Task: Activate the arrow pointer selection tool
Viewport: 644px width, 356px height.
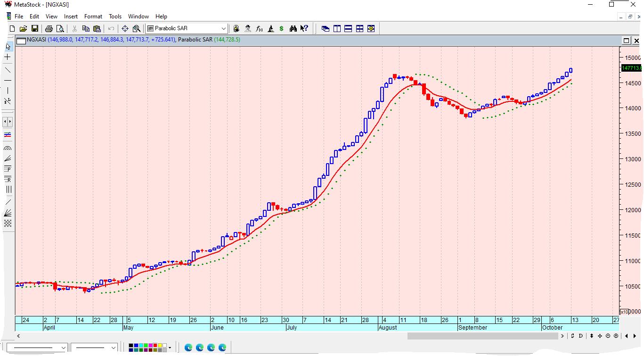Action: tap(8, 47)
